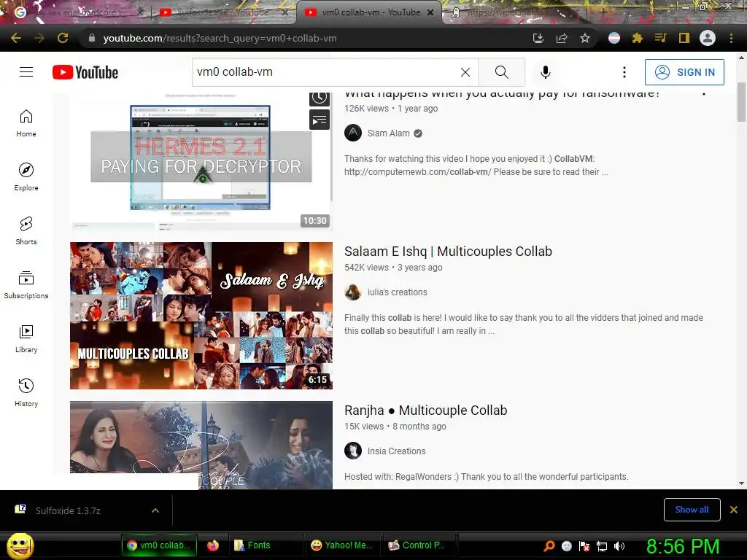The width and height of the screenshot is (747, 560).
Task: Click the orange magnifier tray icon
Action: [549, 546]
